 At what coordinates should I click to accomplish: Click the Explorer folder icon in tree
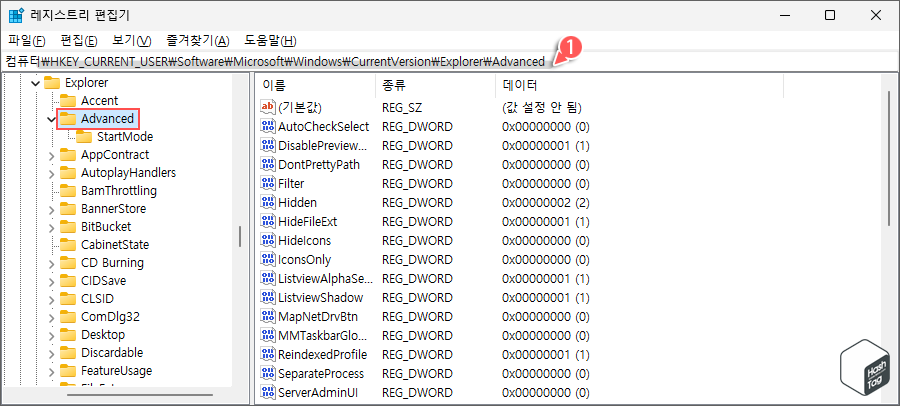[52, 83]
